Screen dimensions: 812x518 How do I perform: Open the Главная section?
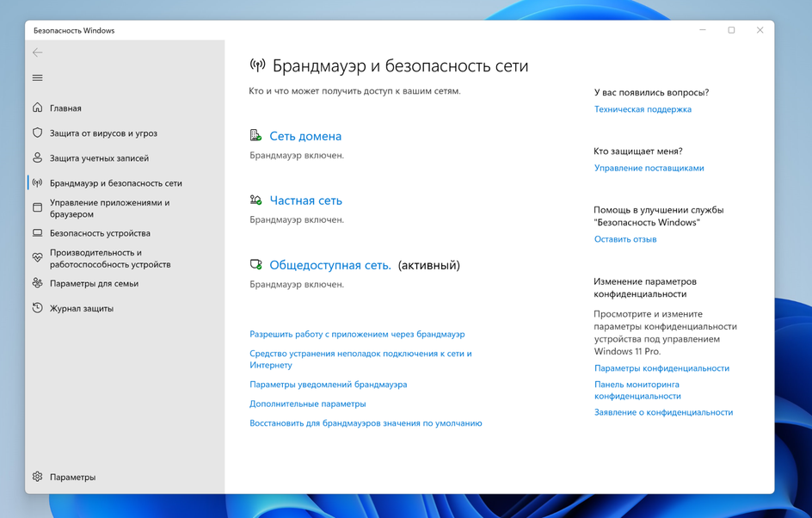65,108
